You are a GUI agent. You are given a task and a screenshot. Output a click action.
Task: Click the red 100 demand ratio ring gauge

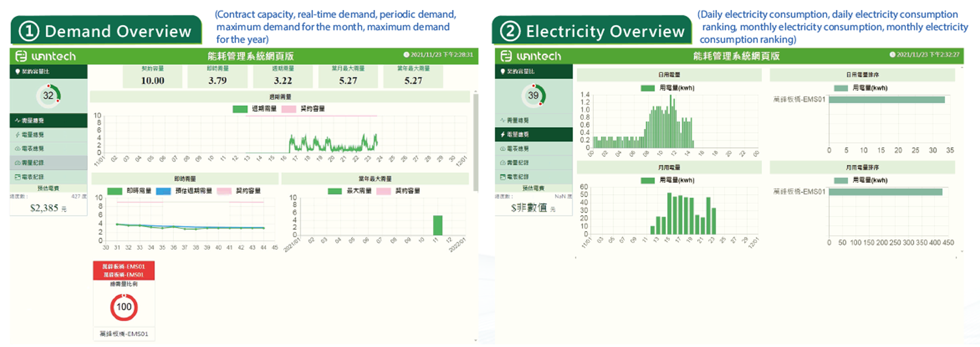tap(124, 307)
